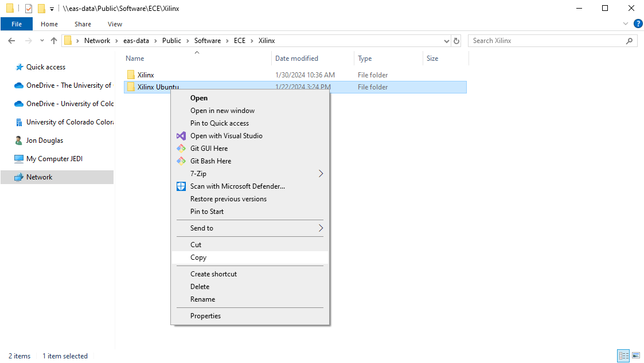Open the recent locations dropdown

click(42, 41)
